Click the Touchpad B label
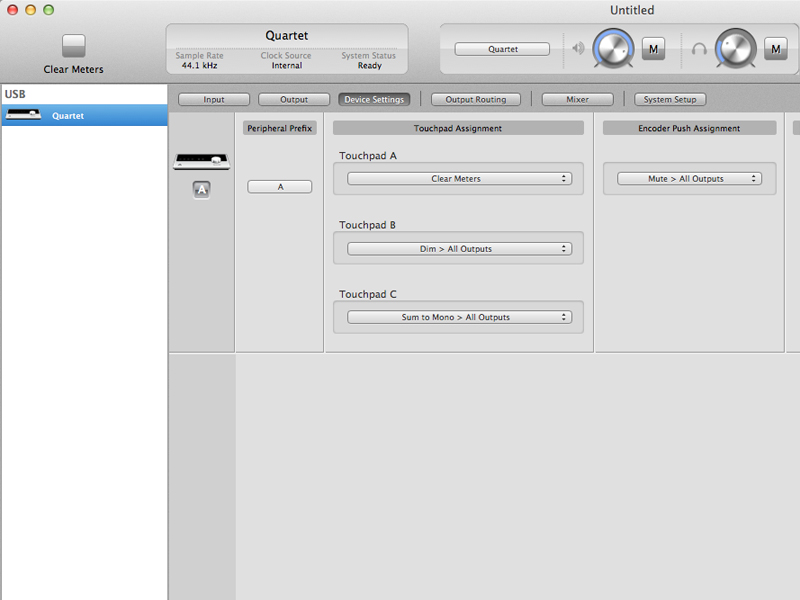 click(367, 225)
